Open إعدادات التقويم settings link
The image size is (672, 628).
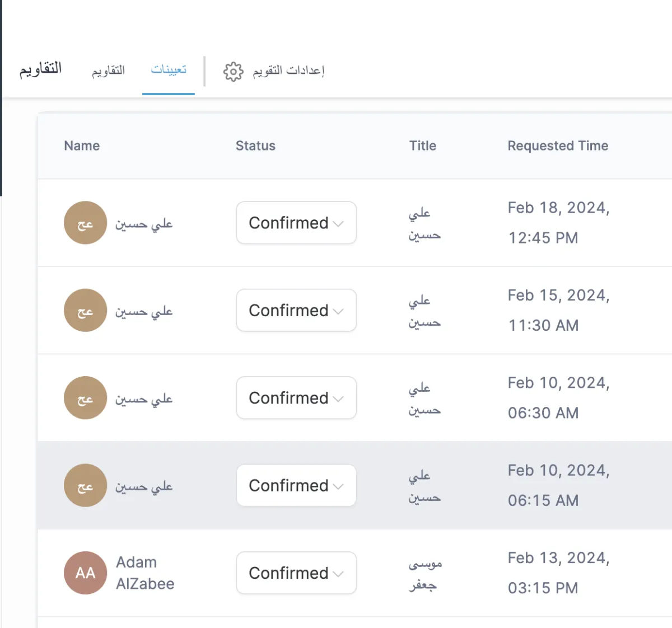[288, 71]
